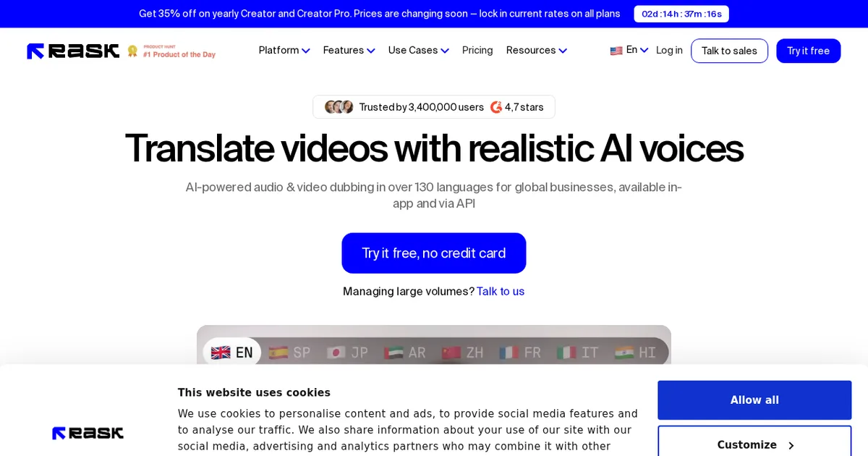Click the Rask logo in the header
Viewport: 868px width, 456px height.
click(x=73, y=51)
